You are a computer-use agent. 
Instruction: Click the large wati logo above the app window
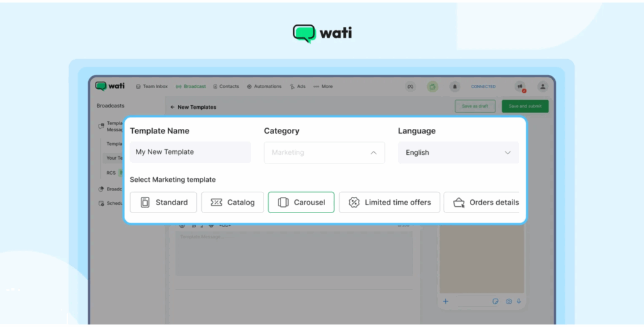[x=322, y=34]
